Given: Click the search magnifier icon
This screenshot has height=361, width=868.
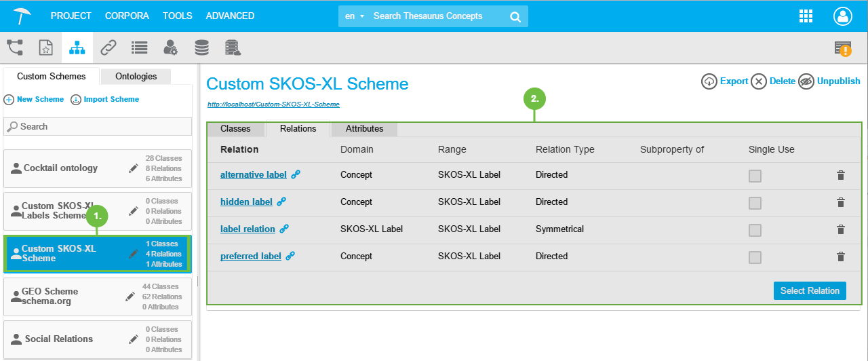Looking at the screenshot, I should coord(515,16).
